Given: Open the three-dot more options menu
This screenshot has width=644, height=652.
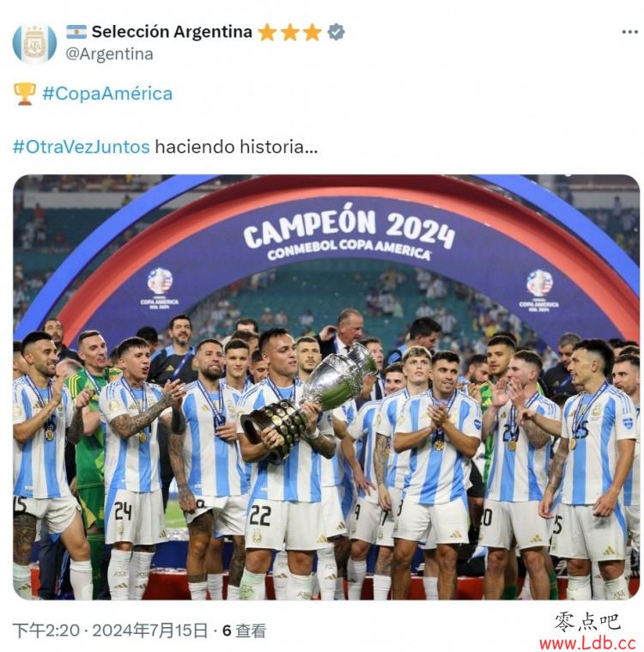Looking at the screenshot, I should click(629, 32).
